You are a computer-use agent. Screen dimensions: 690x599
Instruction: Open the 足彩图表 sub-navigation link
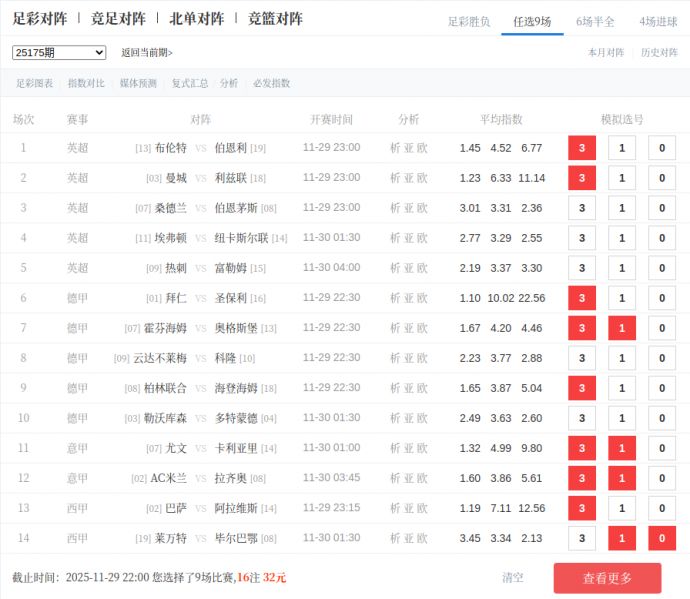[34, 83]
